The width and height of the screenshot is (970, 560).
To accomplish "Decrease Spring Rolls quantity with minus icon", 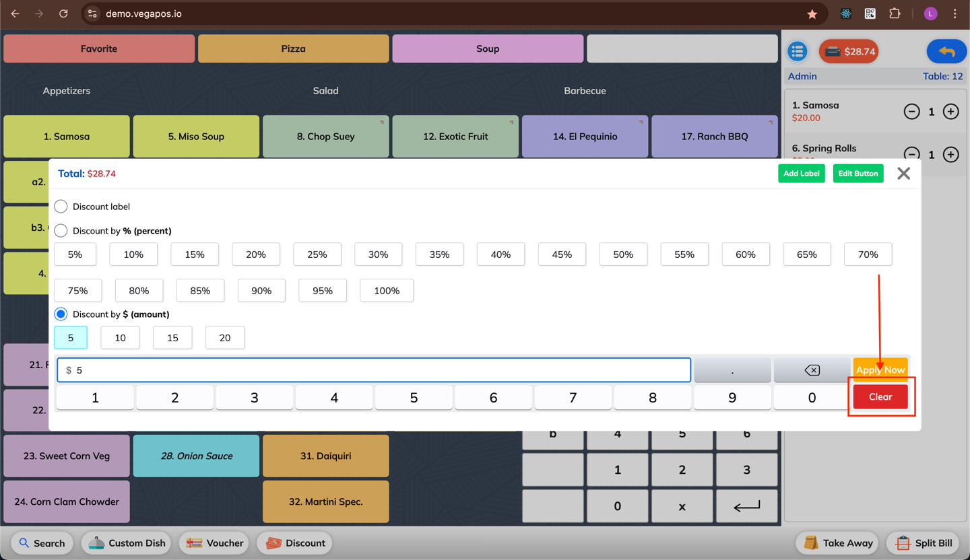I will pyautogui.click(x=911, y=154).
